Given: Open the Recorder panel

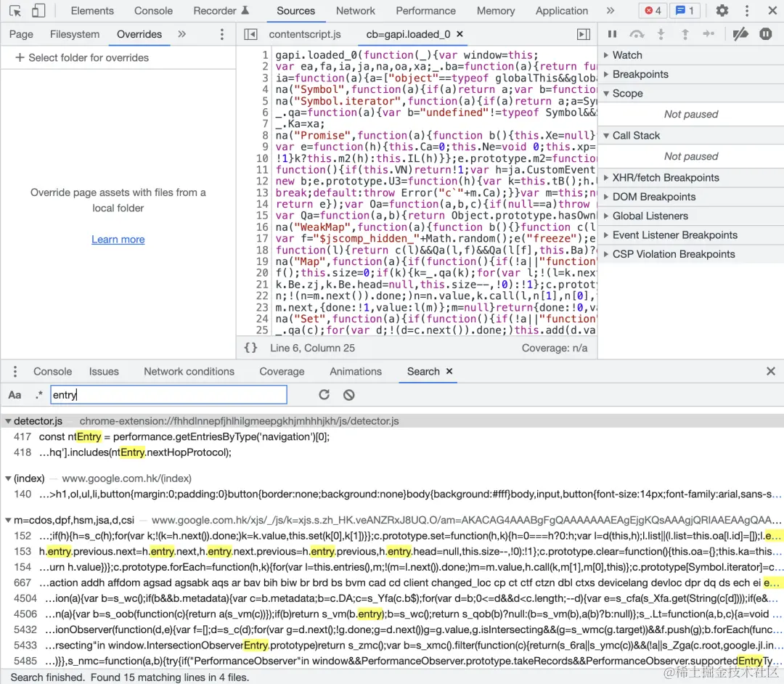Looking at the screenshot, I should (x=221, y=10).
